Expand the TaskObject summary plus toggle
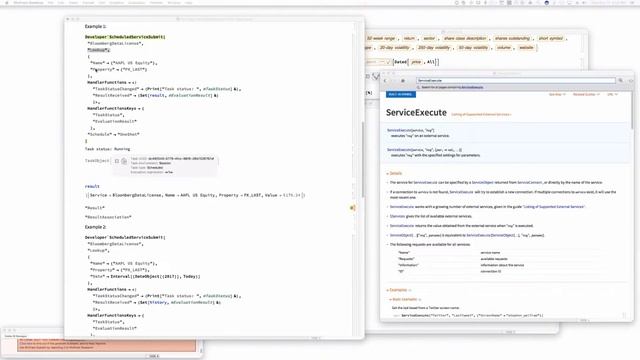Viewport: 640px width, 360px height. (117, 161)
